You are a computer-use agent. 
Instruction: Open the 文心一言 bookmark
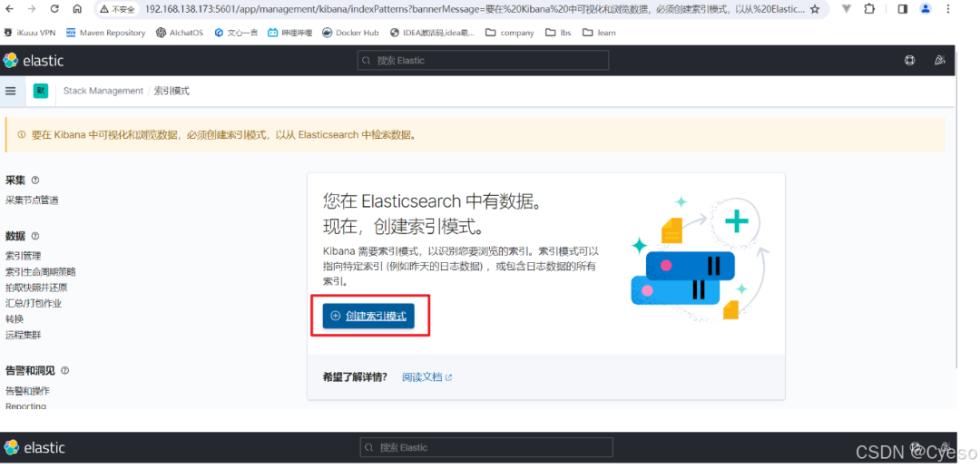coord(236,33)
